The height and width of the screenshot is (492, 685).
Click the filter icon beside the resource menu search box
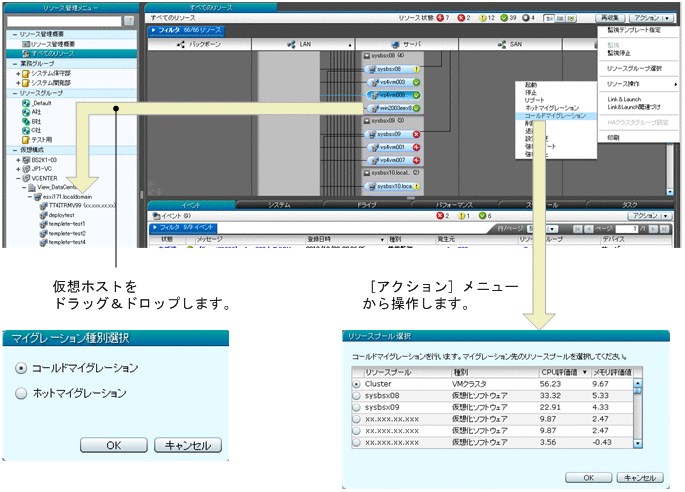(129, 21)
